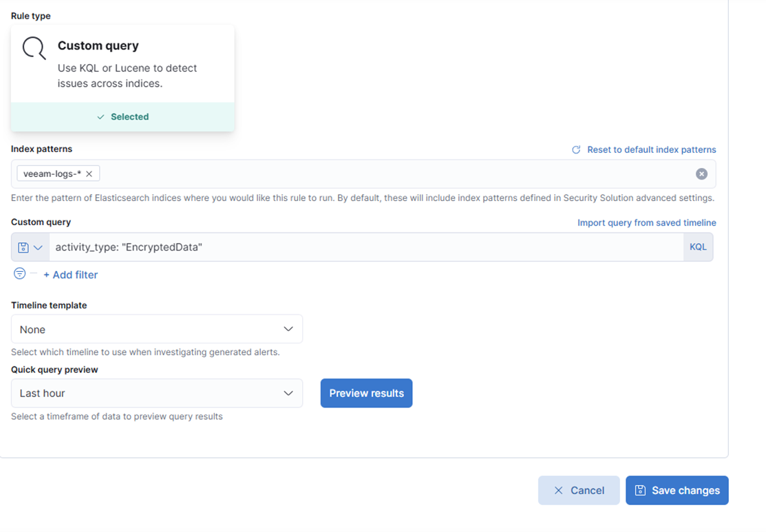Click the + Add filter link
Screen dimensions: 766x532
coord(70,275)
